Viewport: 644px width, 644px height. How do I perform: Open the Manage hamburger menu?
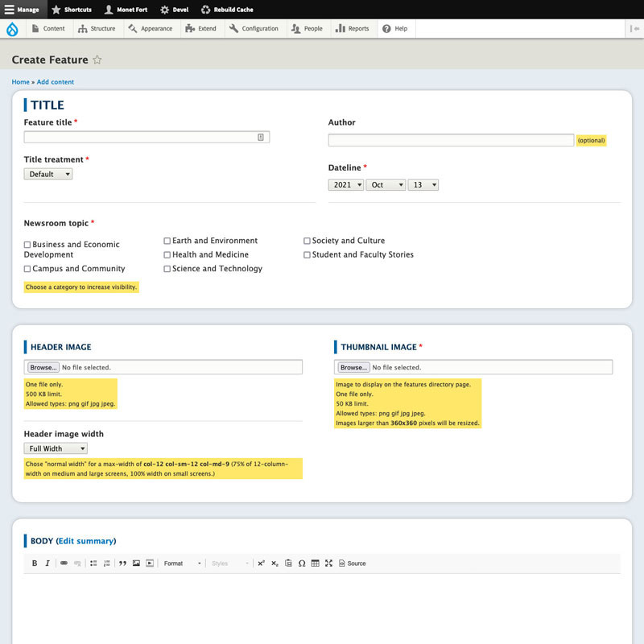(x=23, y=10)
